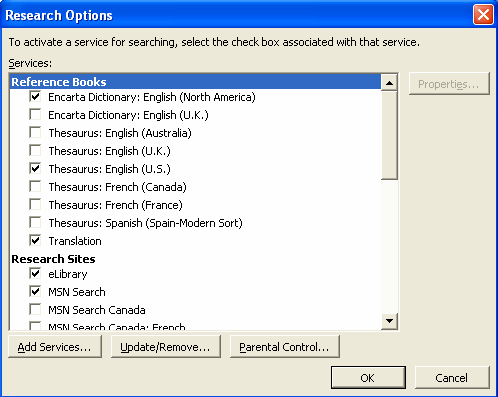Click the Add Services... button
The height and width of the screenshot is (397, 498).
pyautogui.click(x=55, y=347)
